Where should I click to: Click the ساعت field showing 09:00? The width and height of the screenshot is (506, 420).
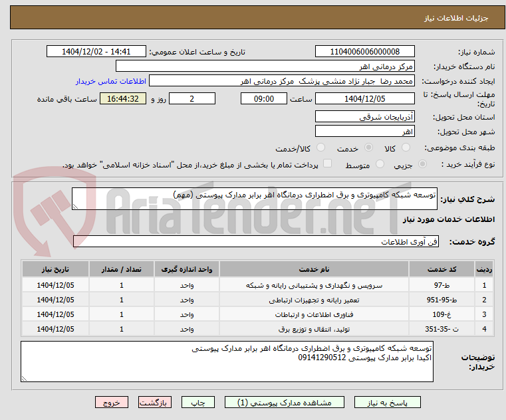264,99
